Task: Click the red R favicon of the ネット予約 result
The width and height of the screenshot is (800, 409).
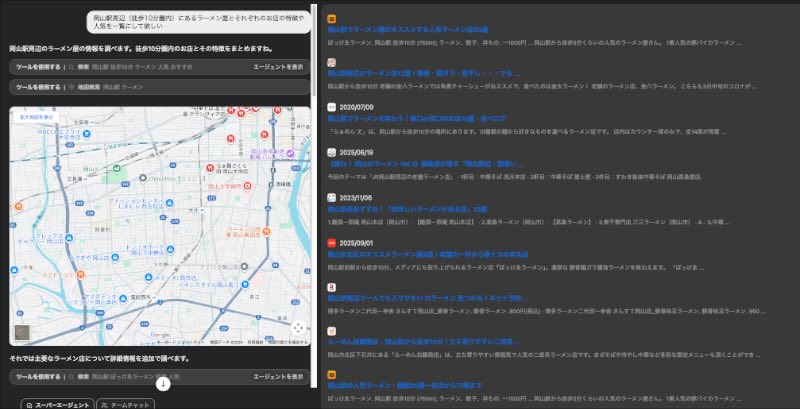Action: pos(332,287)
